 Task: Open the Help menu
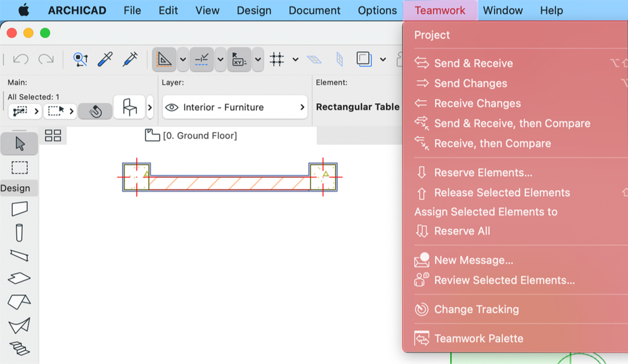(x=551, y=11)
